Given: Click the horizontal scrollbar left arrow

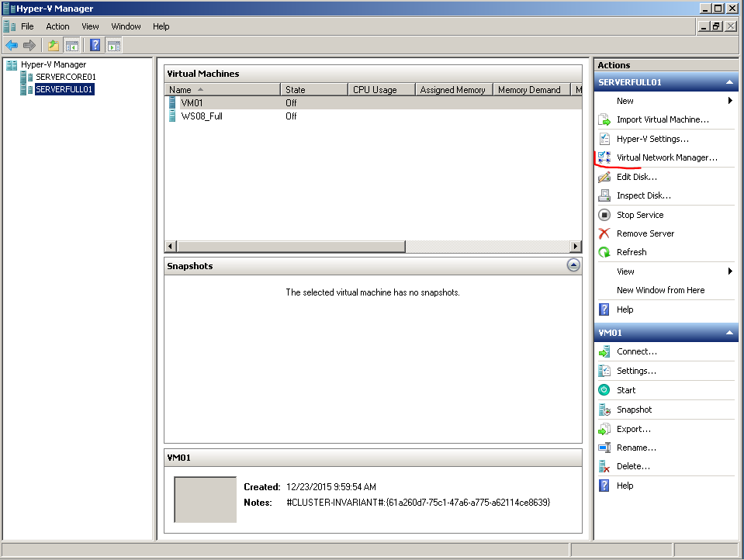Looking at the screenshot, I should pyautogui.click(x=171, y=247).
